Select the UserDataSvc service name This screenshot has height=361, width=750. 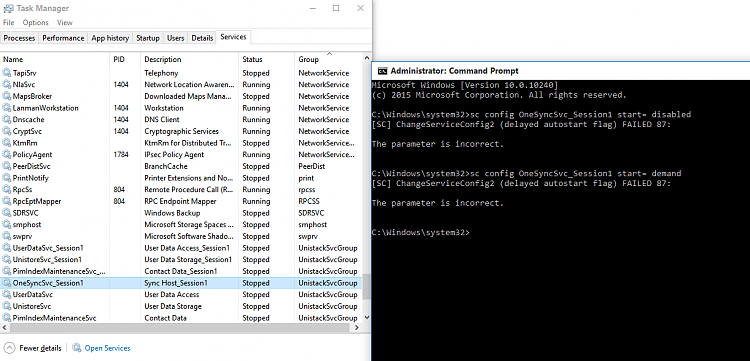[x=33, y=295]
